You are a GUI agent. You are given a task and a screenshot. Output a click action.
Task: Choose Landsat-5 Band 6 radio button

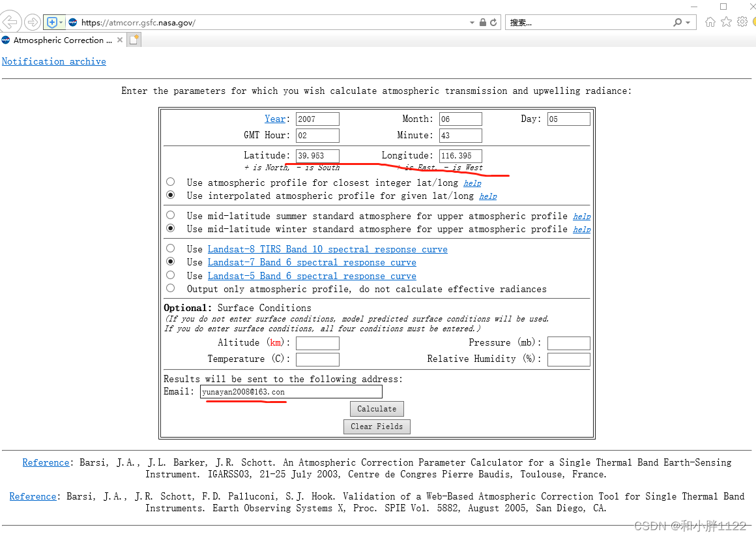(170, 275)
